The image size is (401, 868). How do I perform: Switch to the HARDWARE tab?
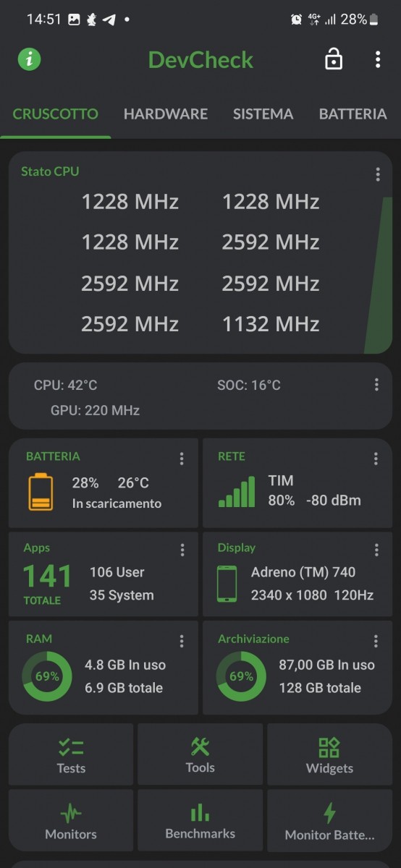tap(166, 114)
